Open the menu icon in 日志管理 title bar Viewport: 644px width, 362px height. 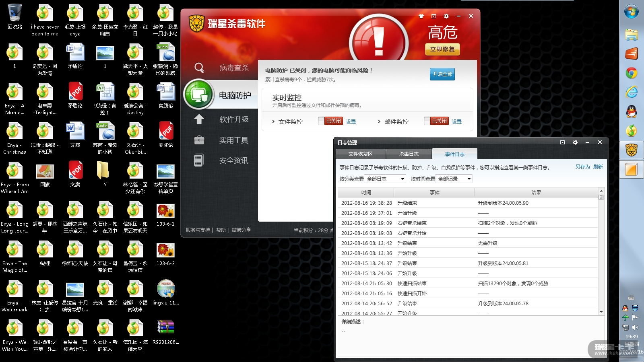click(x=562, y=142)
